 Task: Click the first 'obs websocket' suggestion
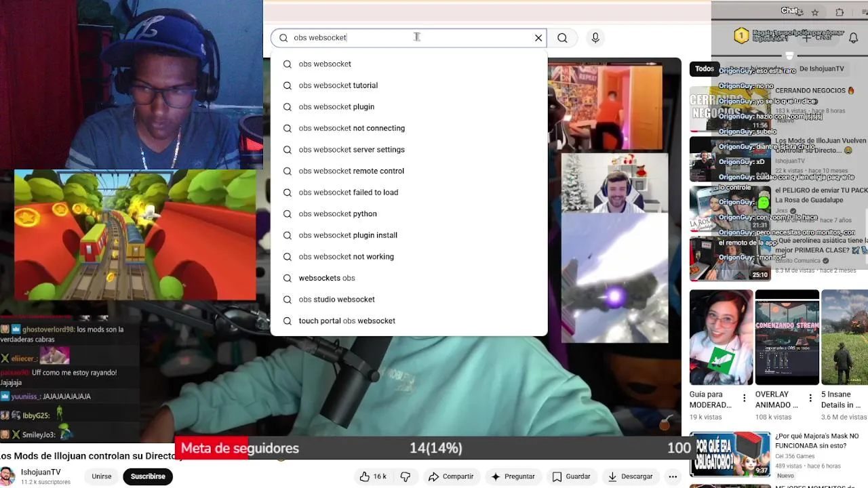pos(409,64)
